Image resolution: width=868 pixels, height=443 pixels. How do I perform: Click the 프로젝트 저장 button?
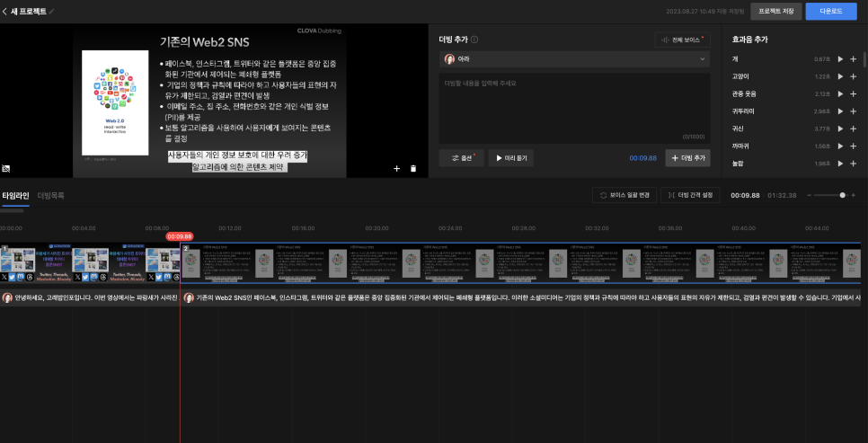pos(776,11)
